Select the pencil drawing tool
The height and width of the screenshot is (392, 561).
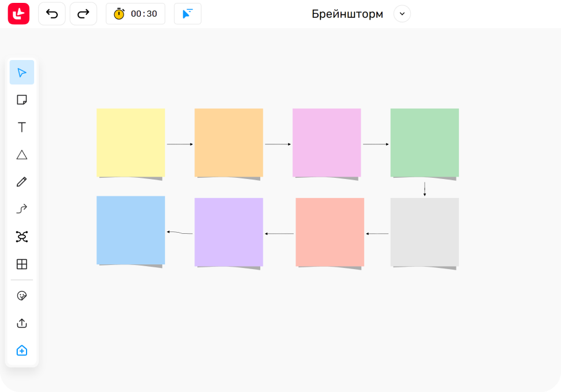pos(22,182)
